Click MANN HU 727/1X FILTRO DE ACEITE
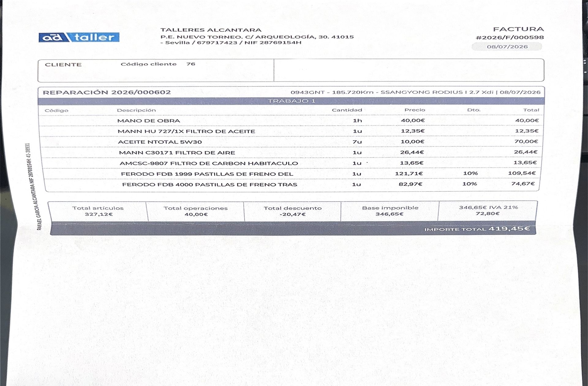Screen dimensions: 588x386 point(187,131)
